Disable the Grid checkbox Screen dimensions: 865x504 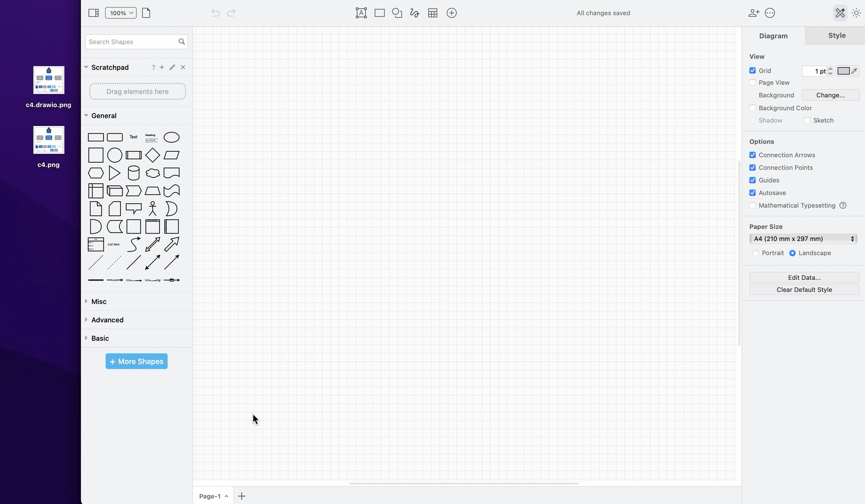[x=753, y=70]
